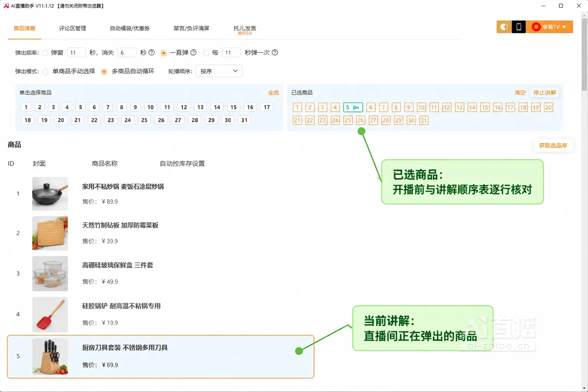This screenshot has height=392, width=588.
Task: Click the mobile phone icon button
Action: click(519, 27)
